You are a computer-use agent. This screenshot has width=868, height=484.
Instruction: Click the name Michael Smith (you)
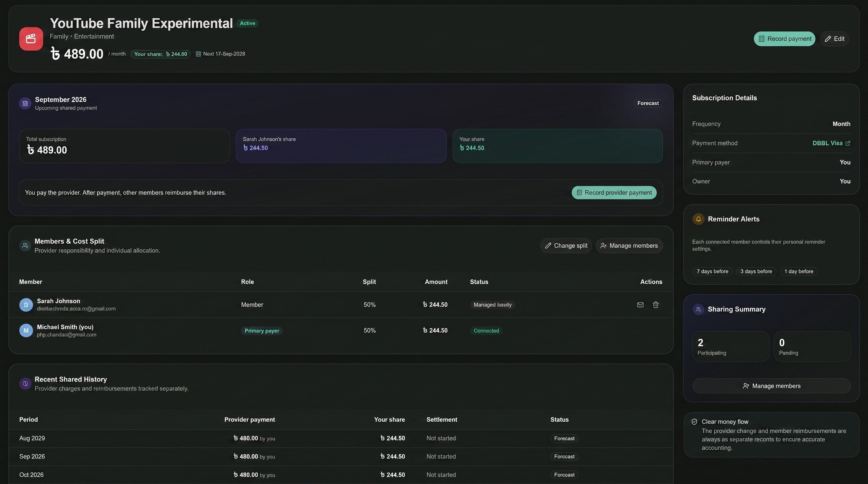pyautogui.click(x=65, y=327)
